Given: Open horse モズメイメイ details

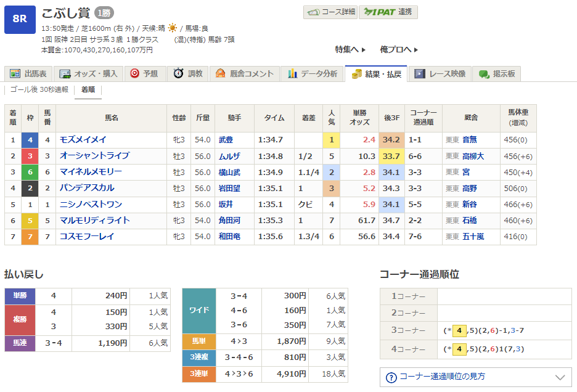Looking at the screenshot, I should pyautogui.click(x=83, y=140).
